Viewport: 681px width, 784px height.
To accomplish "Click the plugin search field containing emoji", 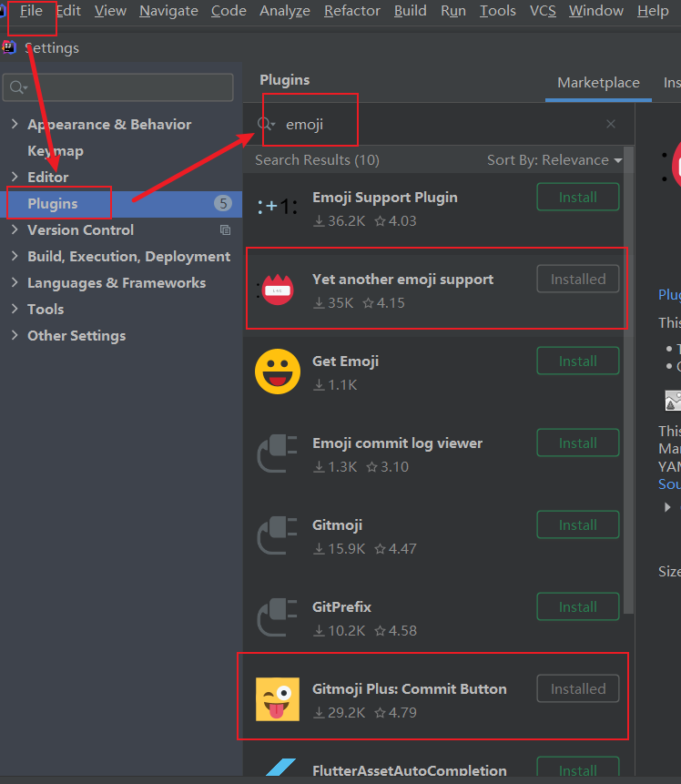I will pos(440,124).
